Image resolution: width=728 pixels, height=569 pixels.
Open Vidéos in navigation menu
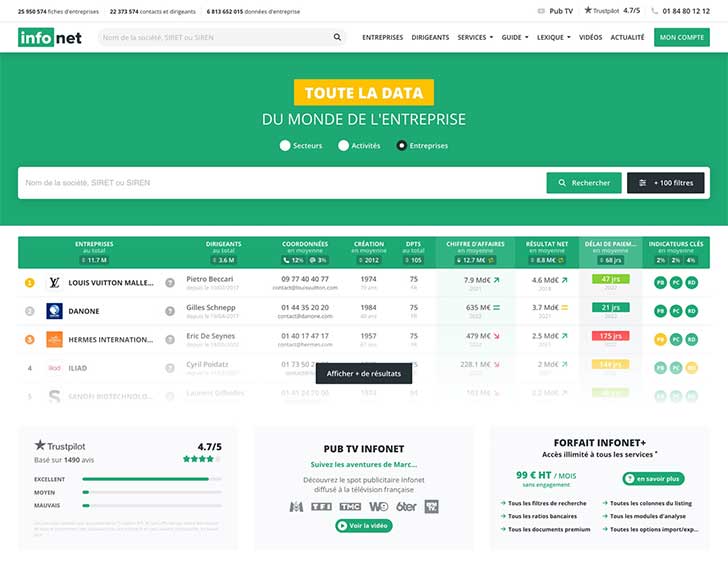591,37
